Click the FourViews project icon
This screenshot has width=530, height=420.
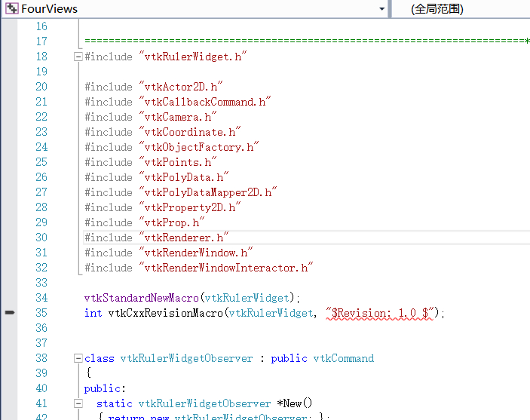point(12,8)
